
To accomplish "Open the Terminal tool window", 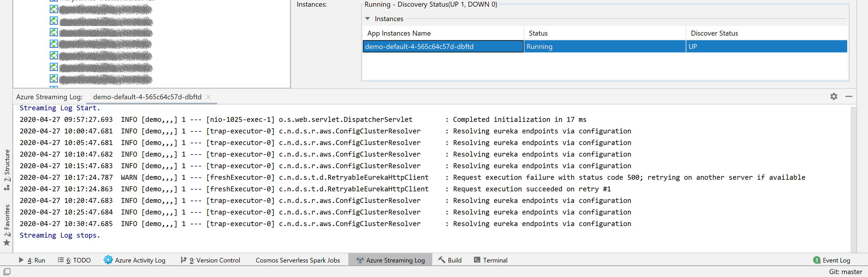I will coord(491,260).
